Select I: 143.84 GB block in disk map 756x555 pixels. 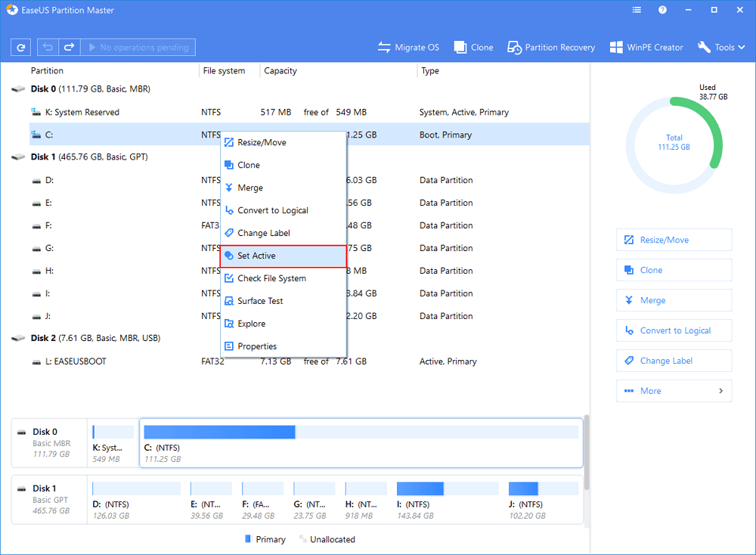click(x=448, y=500)
